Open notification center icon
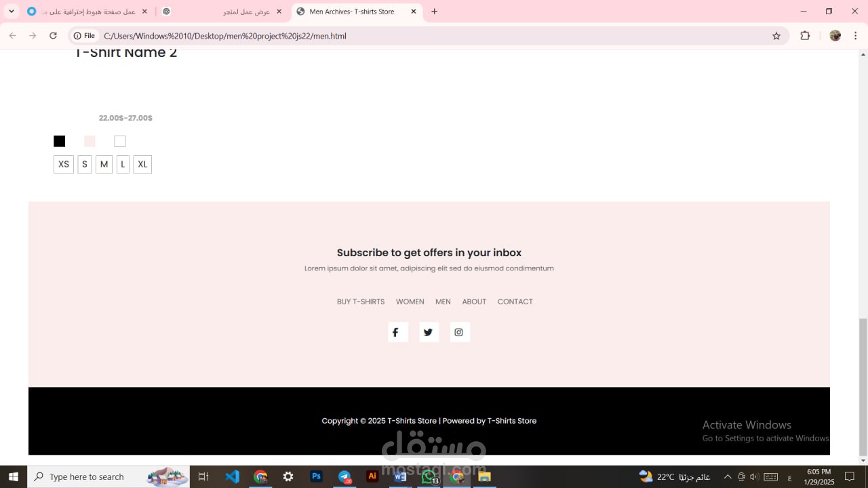Screen dimensions: 868x488 coord(850,476)
